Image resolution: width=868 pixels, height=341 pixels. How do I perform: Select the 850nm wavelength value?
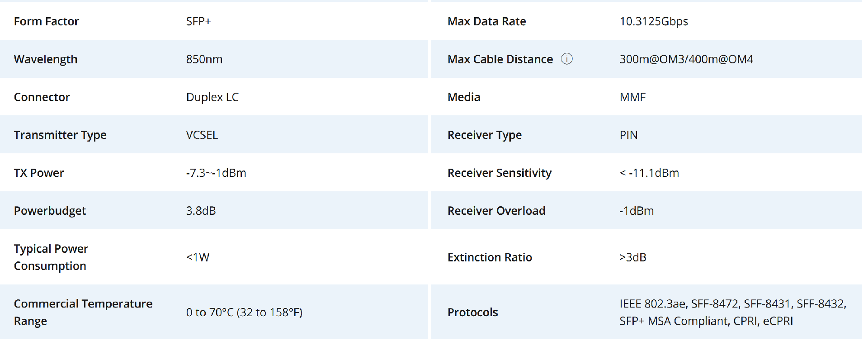[x=204, y=59]
